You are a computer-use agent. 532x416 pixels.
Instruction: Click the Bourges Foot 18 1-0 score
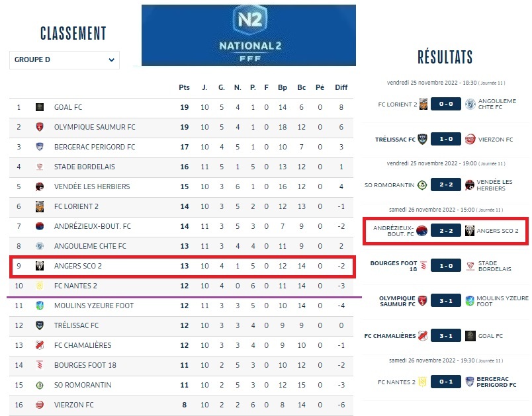tap(447, 267)
